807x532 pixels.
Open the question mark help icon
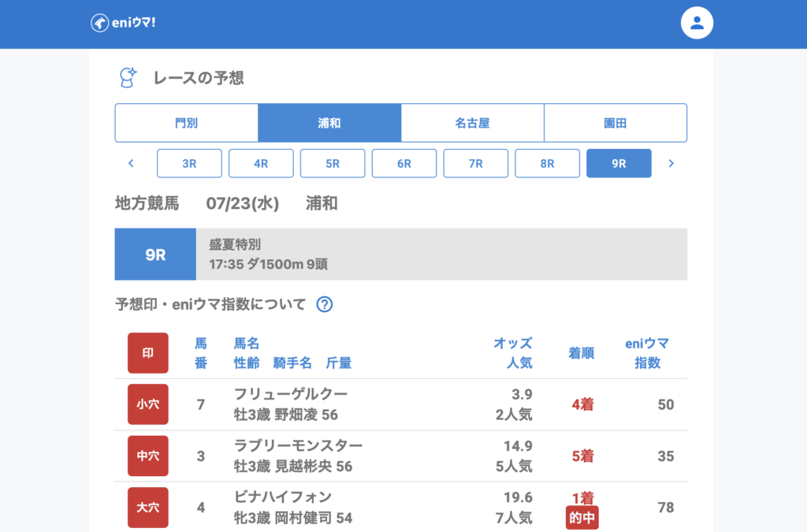[x=324, y=304]
